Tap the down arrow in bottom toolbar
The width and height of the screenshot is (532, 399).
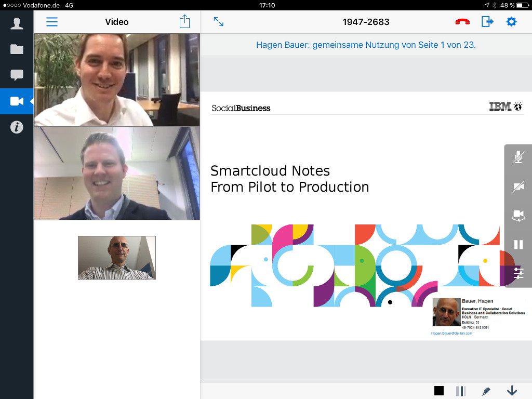(512, 391)
